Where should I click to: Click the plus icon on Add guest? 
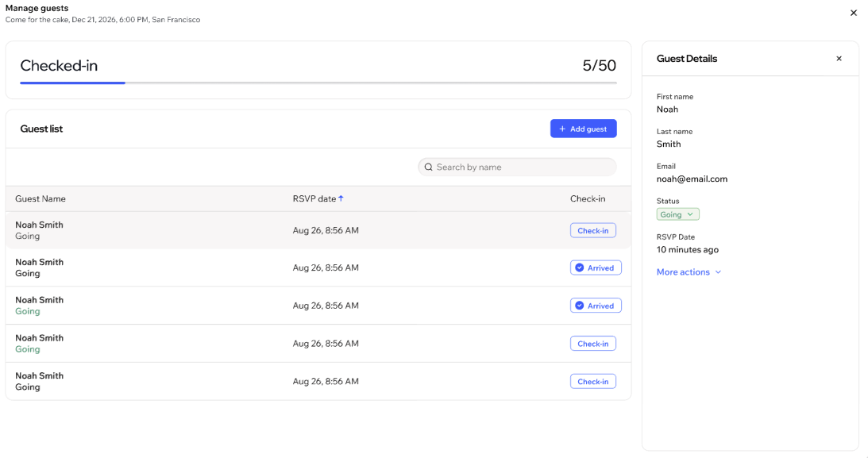point(562,129)
